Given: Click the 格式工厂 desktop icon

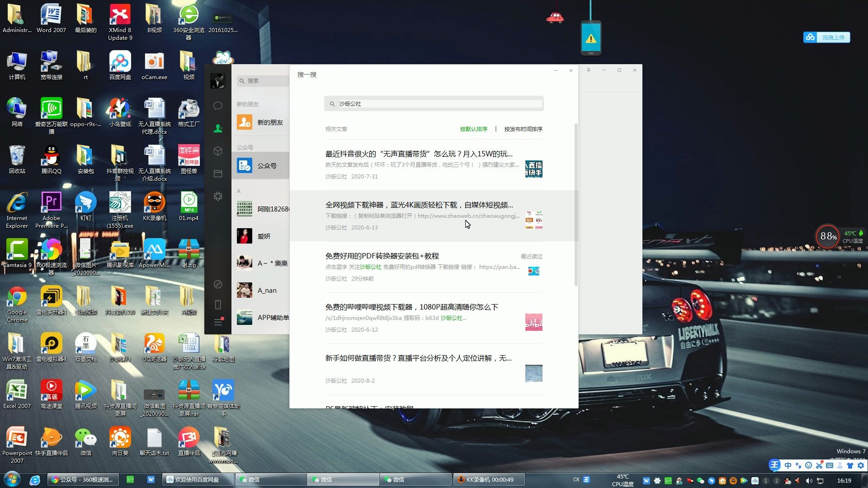Looking at the screenshot, I should (x=189, y=113).
